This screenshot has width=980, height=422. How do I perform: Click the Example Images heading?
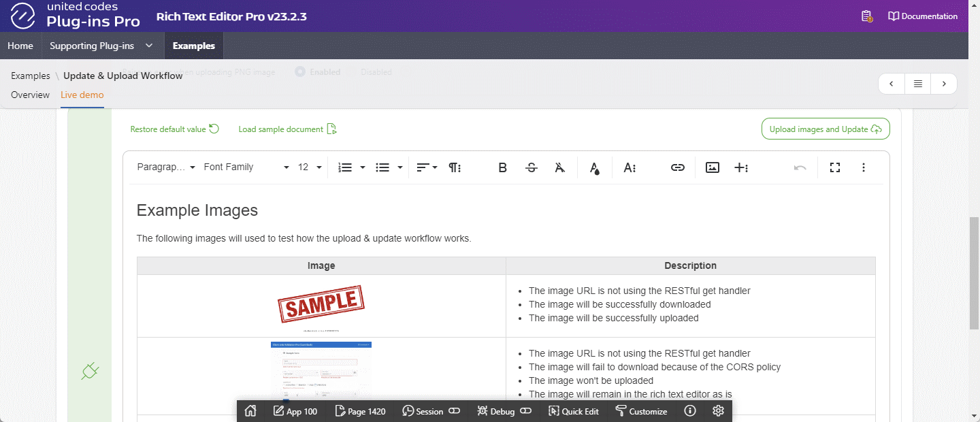pyautogui.click(x=197, y=210)
